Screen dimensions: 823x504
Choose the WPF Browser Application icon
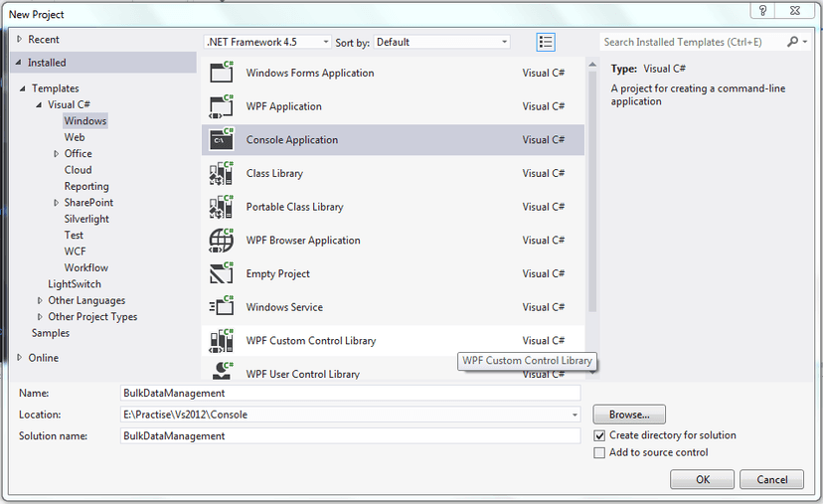222,241
